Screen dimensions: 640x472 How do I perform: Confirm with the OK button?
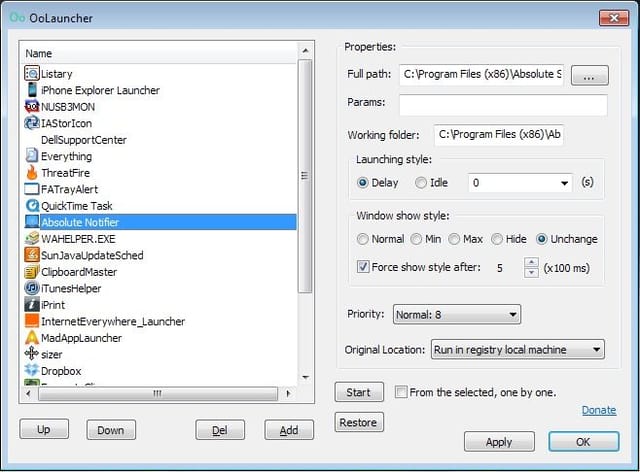(x=583, y=442)
